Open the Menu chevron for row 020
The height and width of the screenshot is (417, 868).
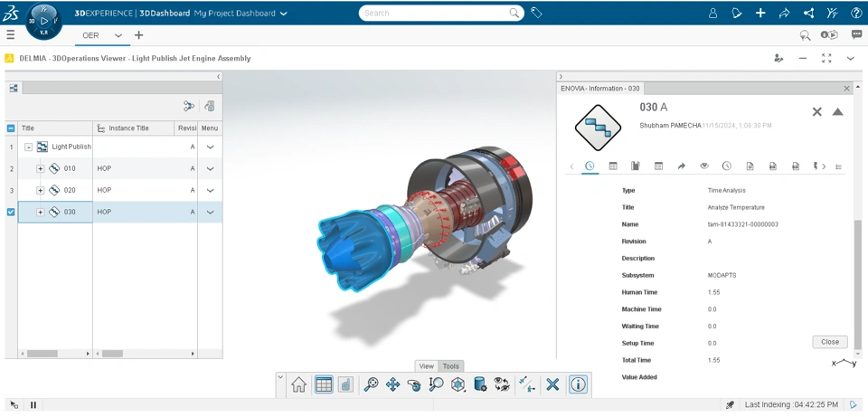coord(211,190)
